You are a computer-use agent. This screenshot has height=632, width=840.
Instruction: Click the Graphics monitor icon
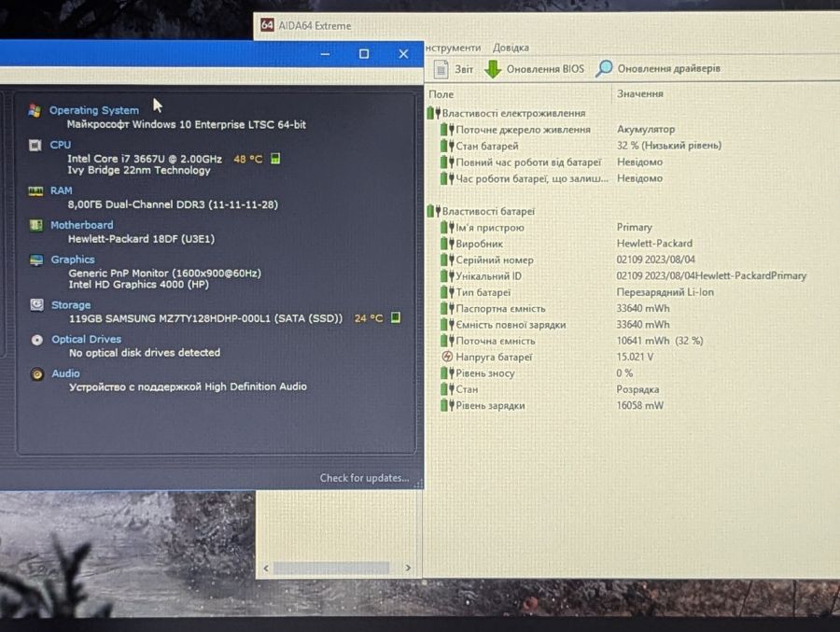(36, 260)
